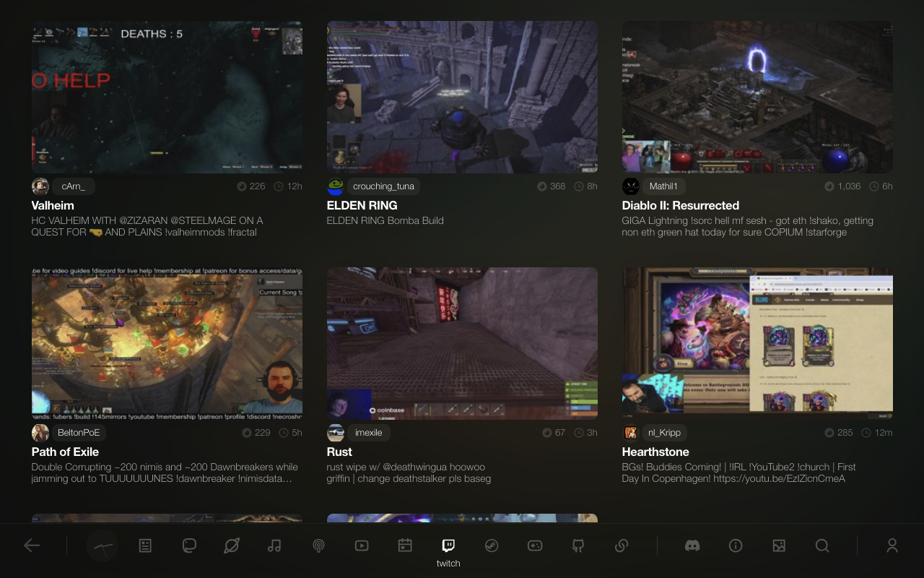Click the Diablo II: Resurrected title

pyautogui.click(x=681, y=205)
